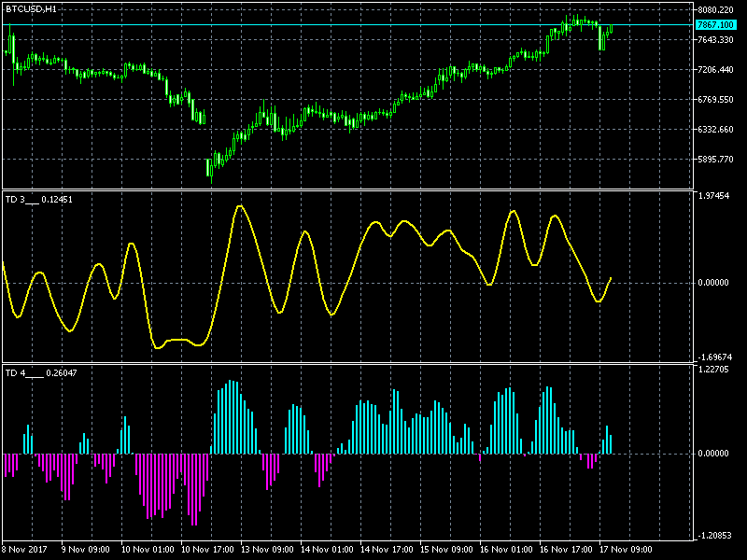Click the 6769.550 price scale label
The width and height of the screenshot is (747, 560).
pyautogui.click(x=715, y=100)
